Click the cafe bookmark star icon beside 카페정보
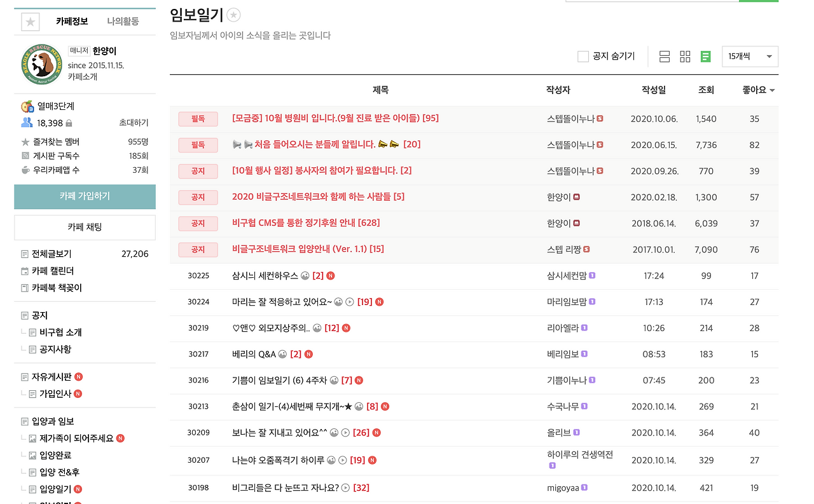This screenshot has width=814, height=504. click(31, 22)
